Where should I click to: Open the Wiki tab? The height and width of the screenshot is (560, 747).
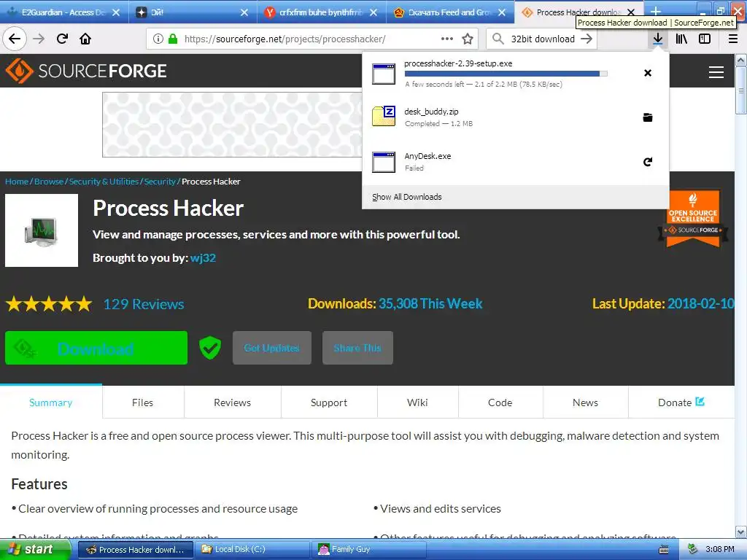(x=418, y=402)
